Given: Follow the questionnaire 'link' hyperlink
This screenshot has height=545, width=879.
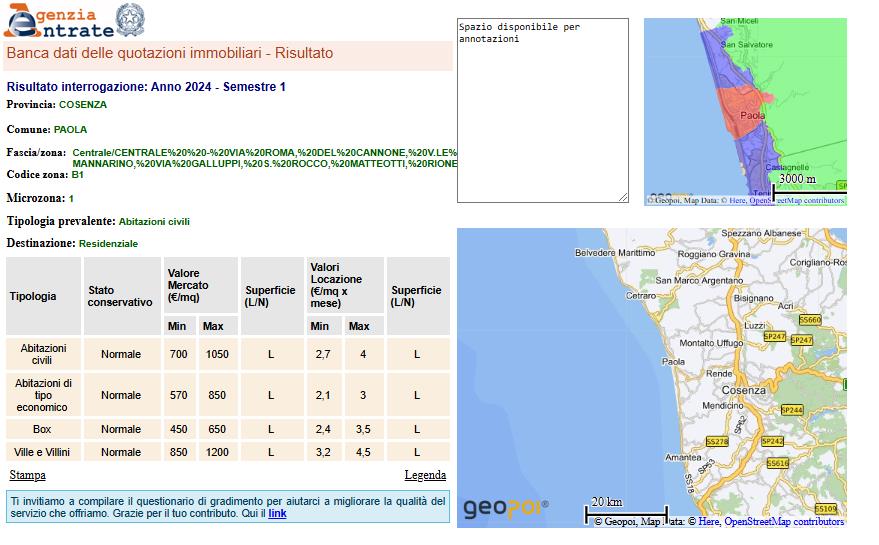Looking at the screenshot, I should point(277,514).
